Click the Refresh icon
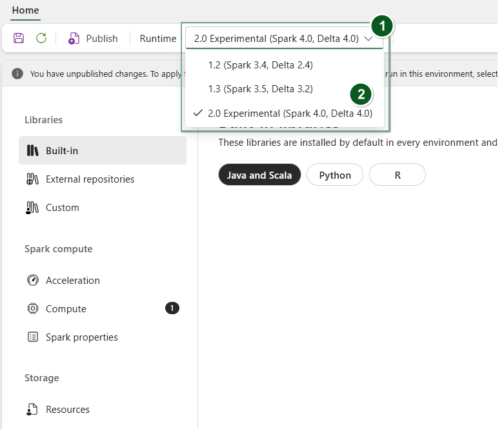This screenshot has height=429, width=504. [41, 39]
